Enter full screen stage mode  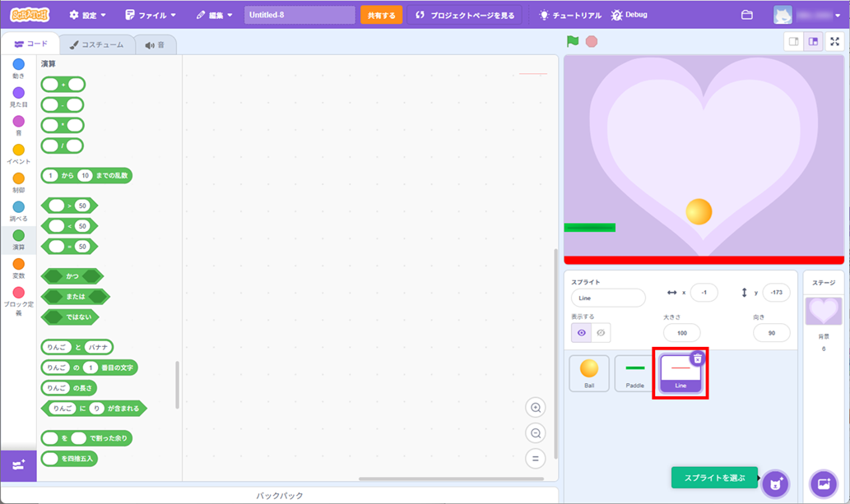tap(834, 42)
